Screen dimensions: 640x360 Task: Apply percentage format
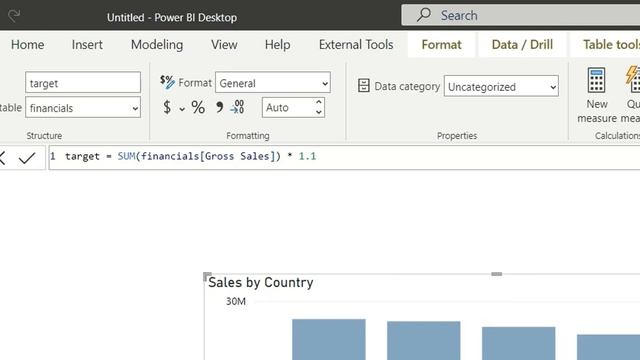(x=198, y=107)
